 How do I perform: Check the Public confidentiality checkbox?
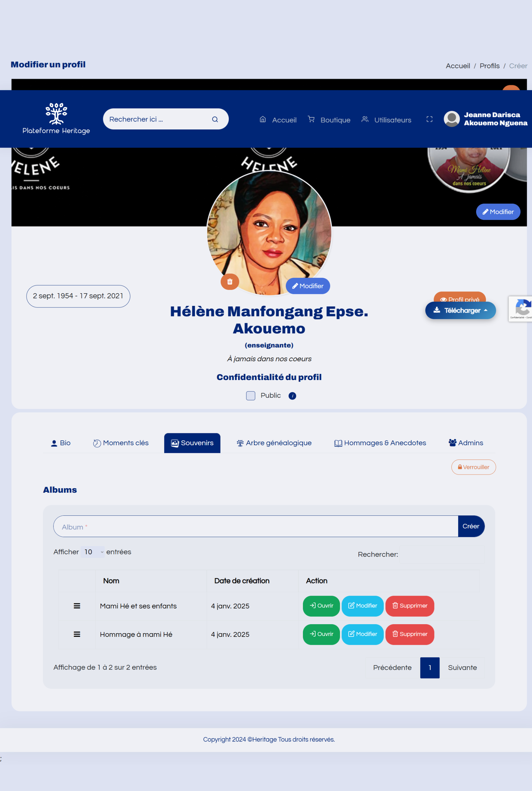tap(250, 395)
